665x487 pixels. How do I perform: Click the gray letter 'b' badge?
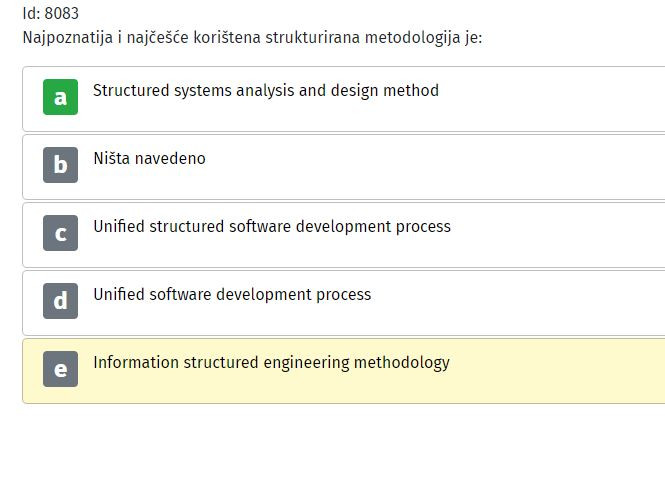click(x=60, y=165)
